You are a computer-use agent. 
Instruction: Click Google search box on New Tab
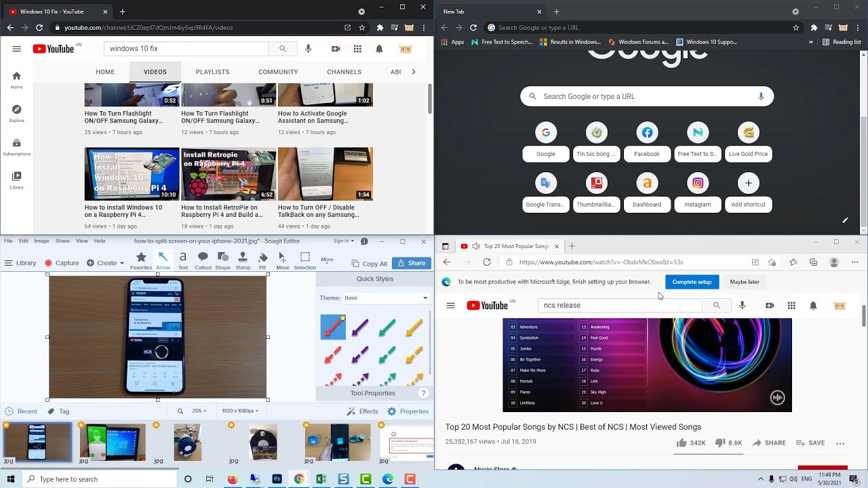pos(647,96)
